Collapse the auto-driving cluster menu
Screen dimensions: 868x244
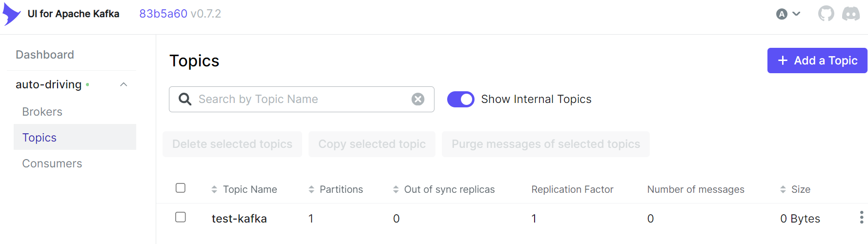click(x=124, y=84)
